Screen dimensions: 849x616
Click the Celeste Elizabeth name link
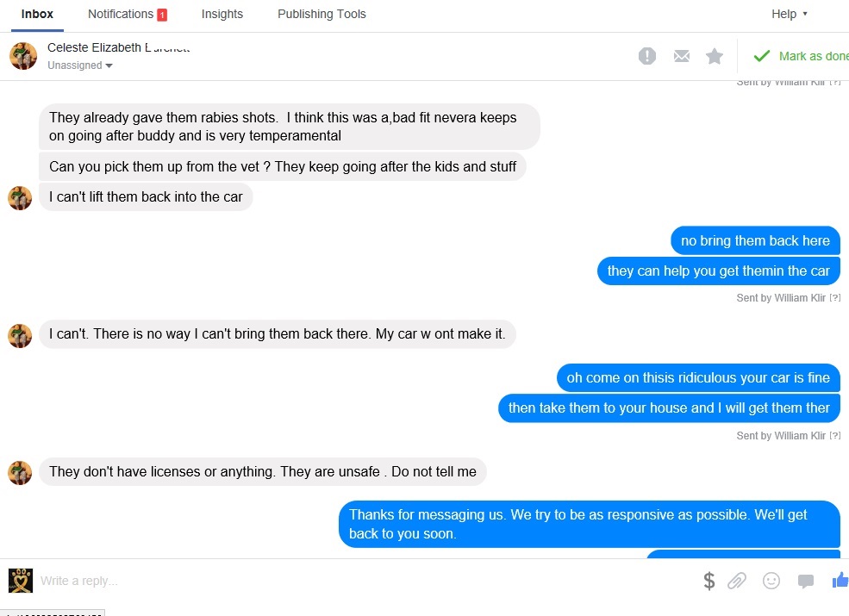click(119, 47)
